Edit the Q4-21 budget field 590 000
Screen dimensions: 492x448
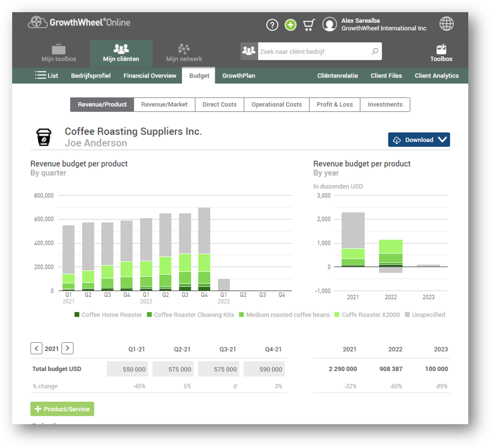(x=264, y=369)
